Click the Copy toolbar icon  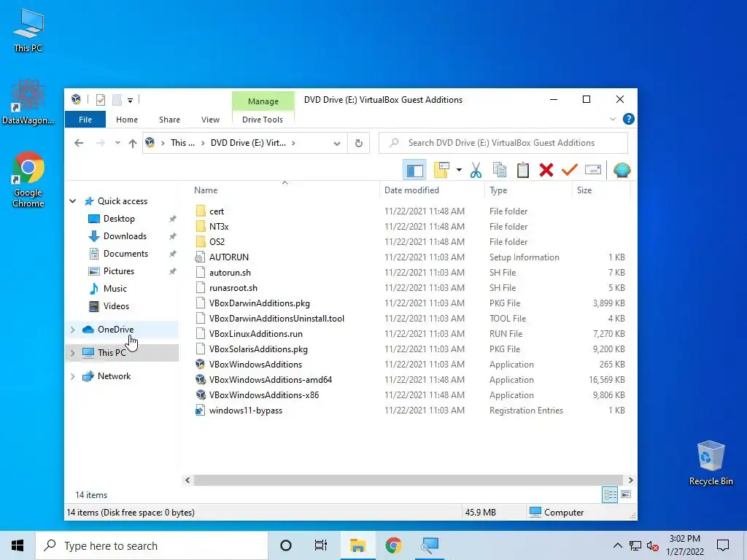(500, 170)
